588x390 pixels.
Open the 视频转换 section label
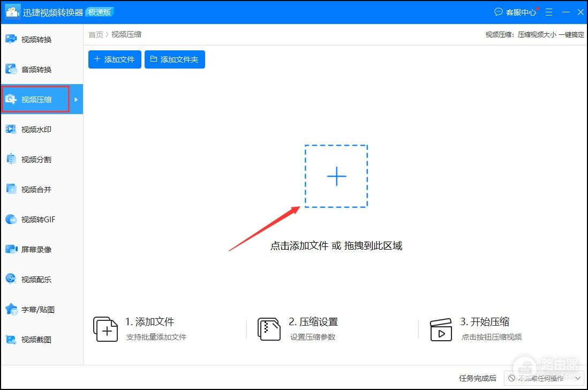[x=36, y=40]
